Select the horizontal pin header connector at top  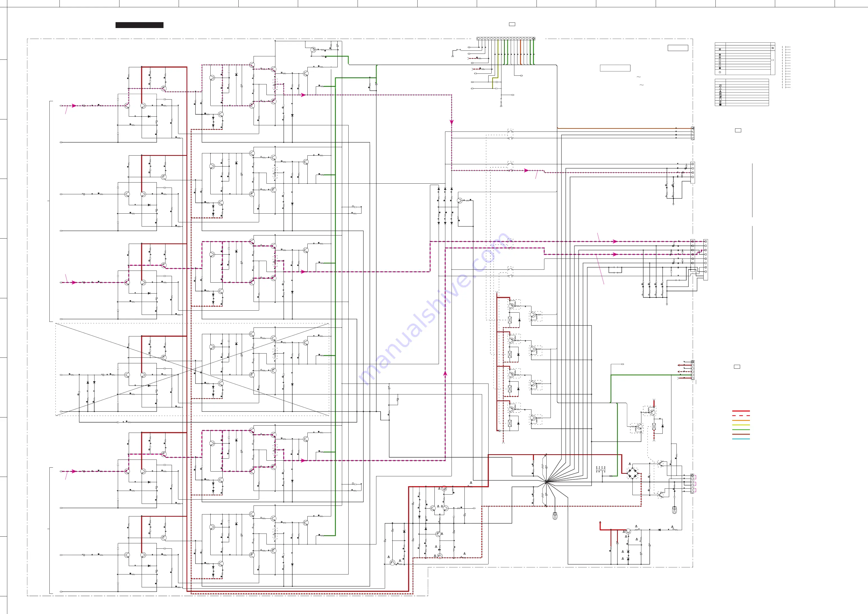(x=506, y=39)
